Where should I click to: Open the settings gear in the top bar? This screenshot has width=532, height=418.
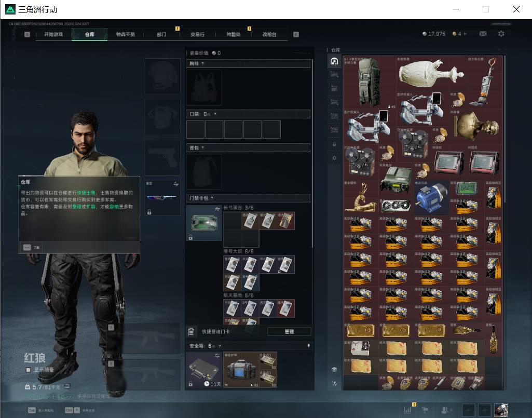(x=501, y=34)
